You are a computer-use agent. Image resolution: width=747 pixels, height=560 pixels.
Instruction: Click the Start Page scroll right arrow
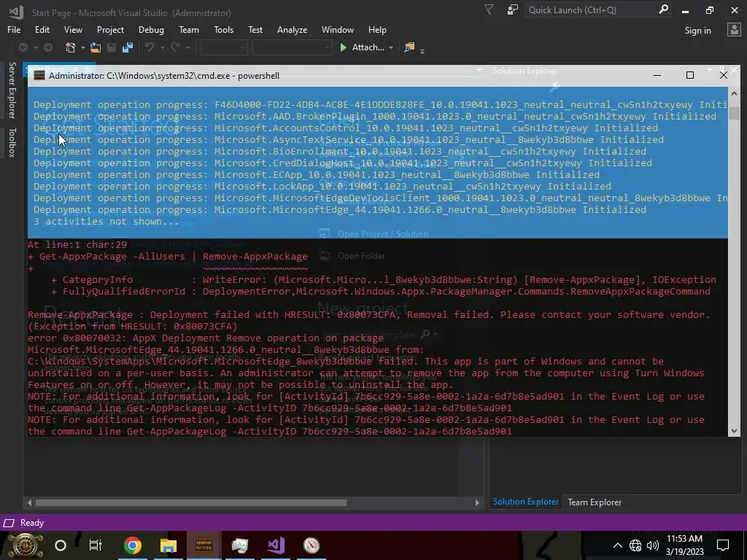(477, 502)
